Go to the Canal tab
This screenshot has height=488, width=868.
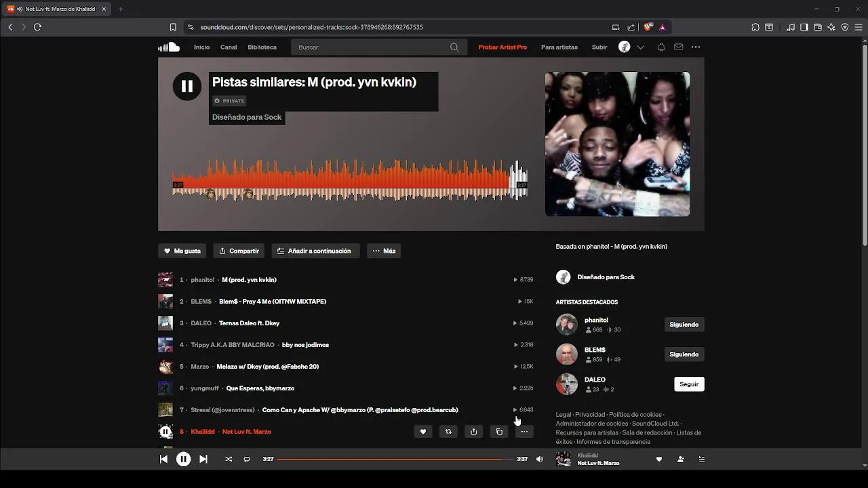click(x=229, y=47)
